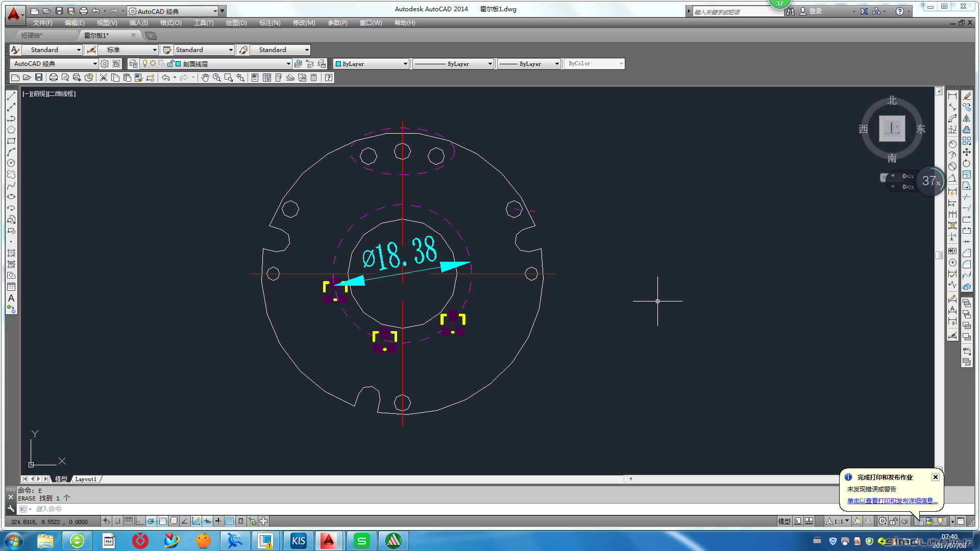The width and height of the screenshot is (980, 551).
Task: Select the Polyline tool
Action: 11,118
